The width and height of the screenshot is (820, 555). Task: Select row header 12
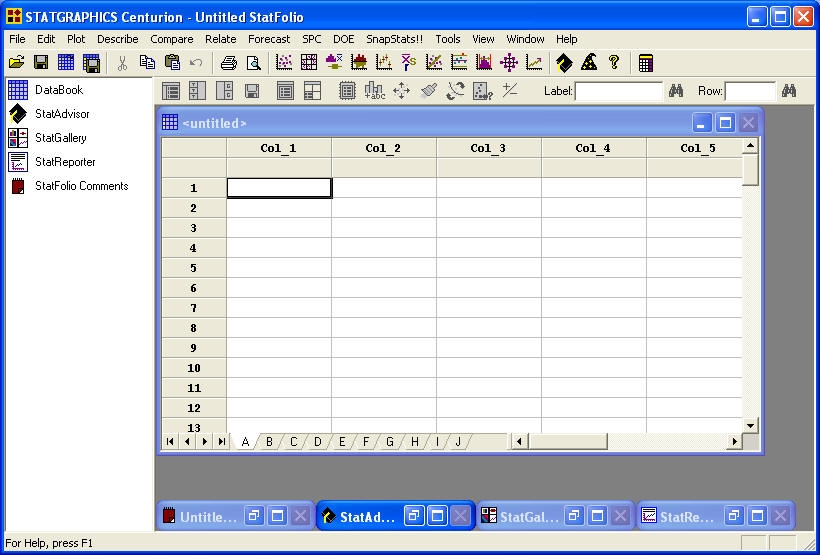(193, 408)
